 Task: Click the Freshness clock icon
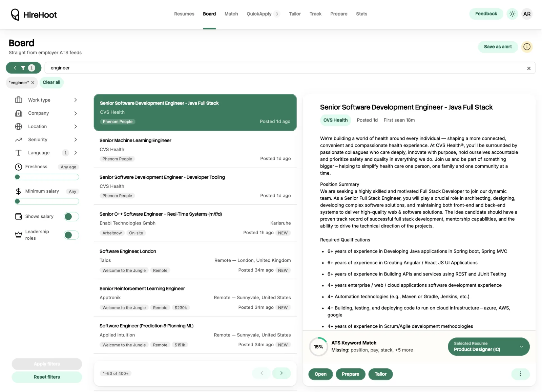(19, 167)
